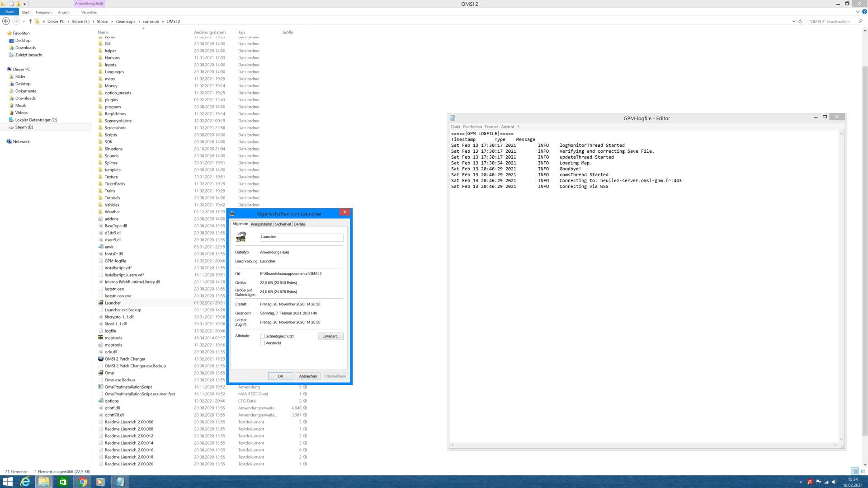Click the back navigation arrow in Explorer

(6, 21)
